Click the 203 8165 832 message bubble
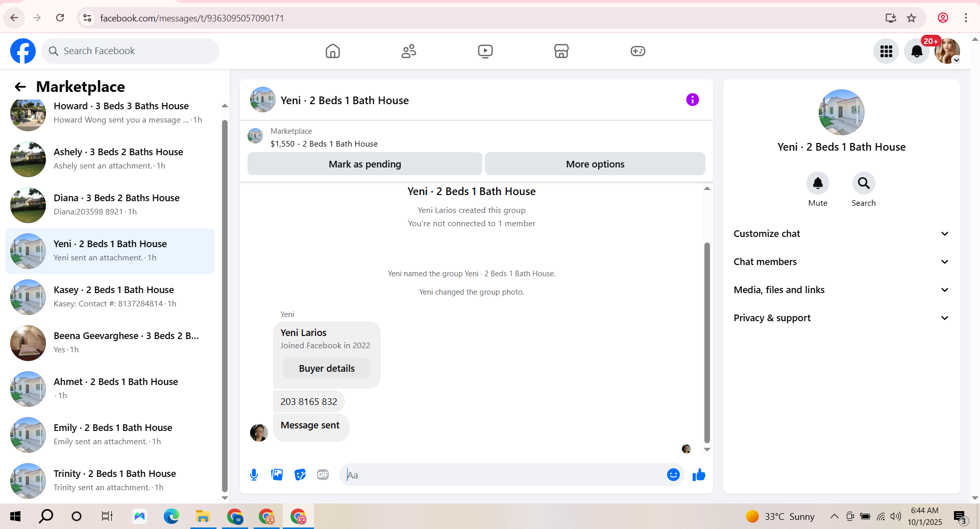Screen dimensions: 980x529 [x=309, y=402]
